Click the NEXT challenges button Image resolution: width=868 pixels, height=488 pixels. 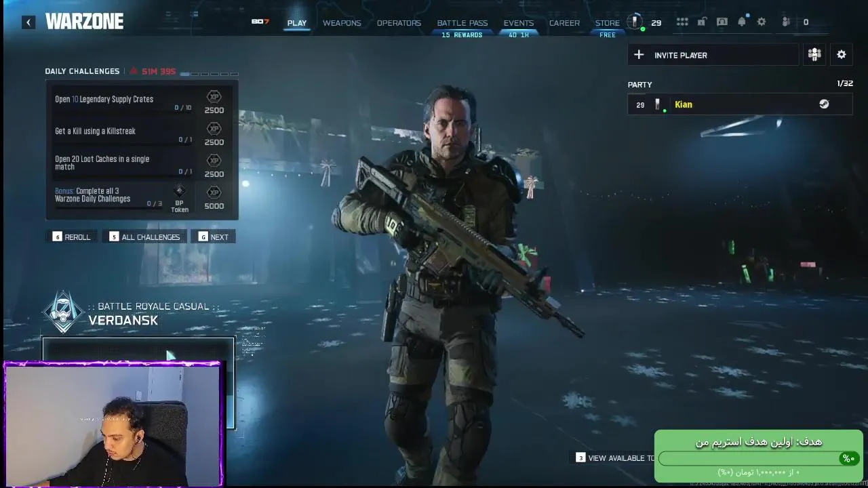tap(214, 237)
